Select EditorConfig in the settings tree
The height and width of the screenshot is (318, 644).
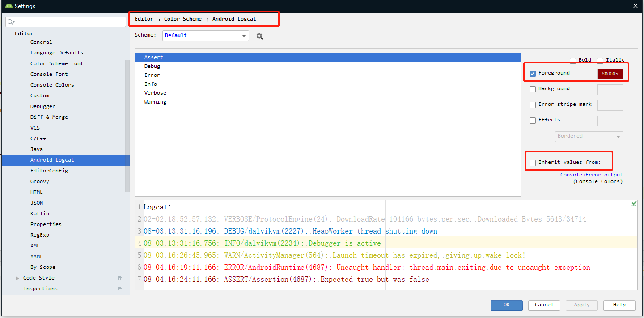click(49, 171)
